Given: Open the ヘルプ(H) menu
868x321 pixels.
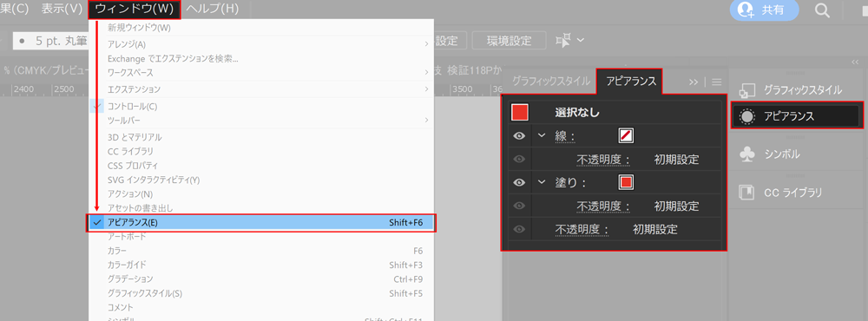Looking at the screenshot, I should tap(213, 9).
